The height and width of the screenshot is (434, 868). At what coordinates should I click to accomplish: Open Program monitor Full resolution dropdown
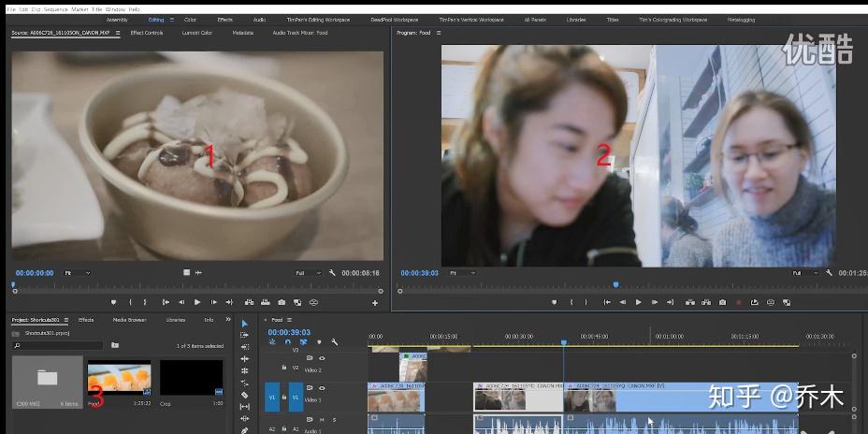(805, 273)
